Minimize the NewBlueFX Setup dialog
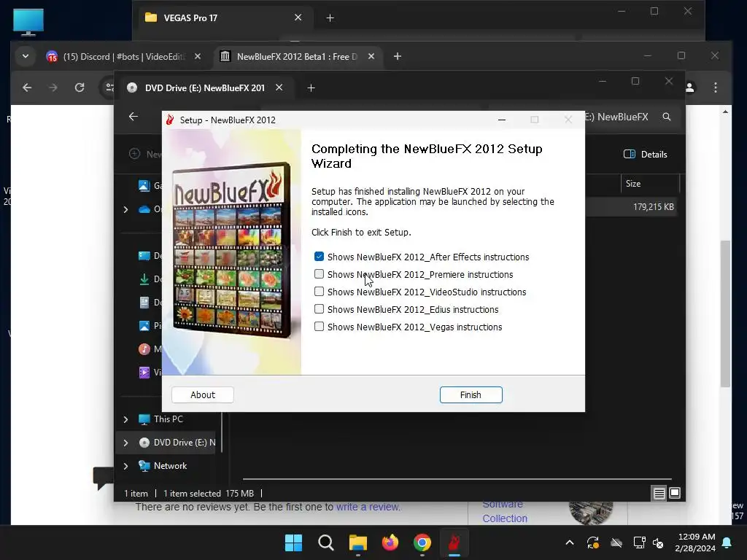747x560 pixels. [x=502, y=120]
